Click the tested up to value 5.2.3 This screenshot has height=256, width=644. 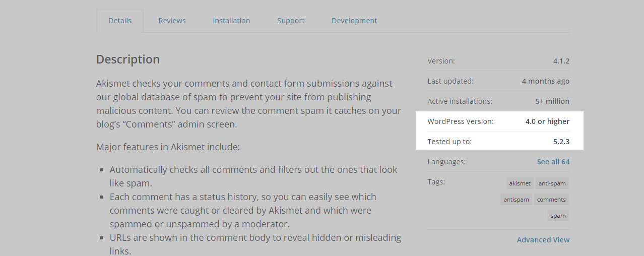coord(561,142)
